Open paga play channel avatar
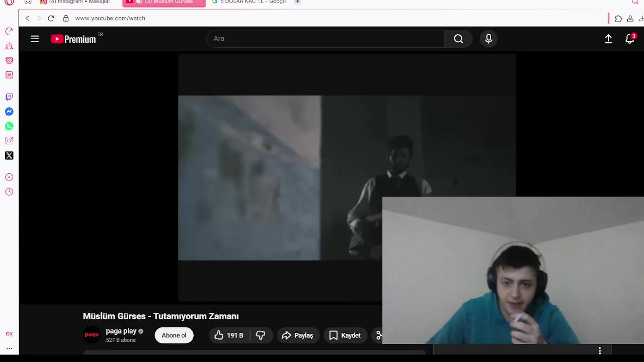644x362 pixels. (92, 335)
